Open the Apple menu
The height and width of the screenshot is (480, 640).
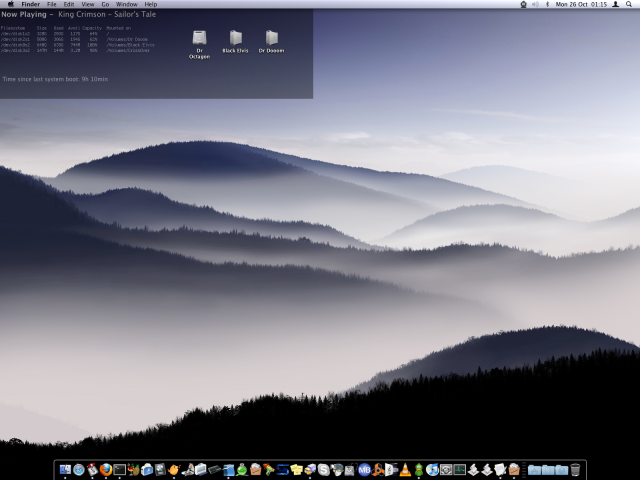point(11,4)
